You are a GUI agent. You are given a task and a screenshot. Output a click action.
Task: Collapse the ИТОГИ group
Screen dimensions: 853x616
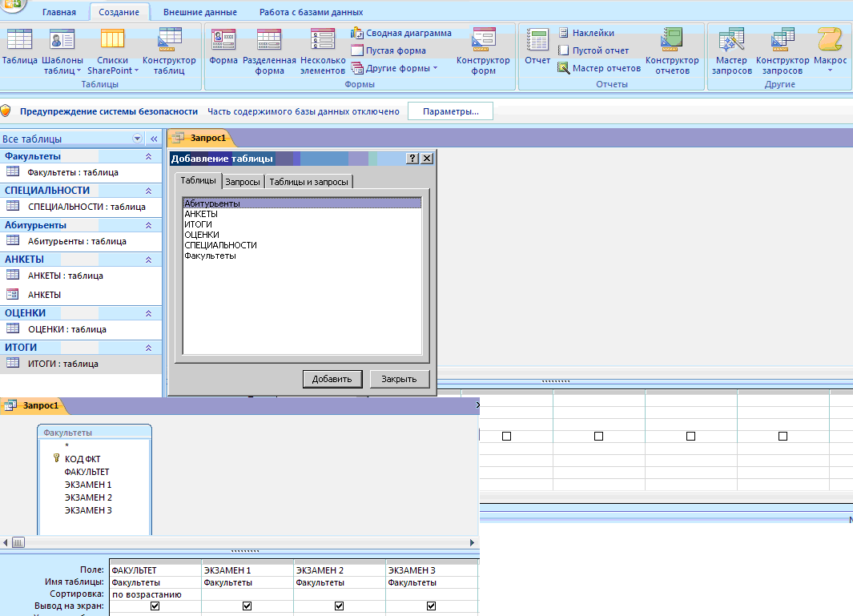click(148, 347)
